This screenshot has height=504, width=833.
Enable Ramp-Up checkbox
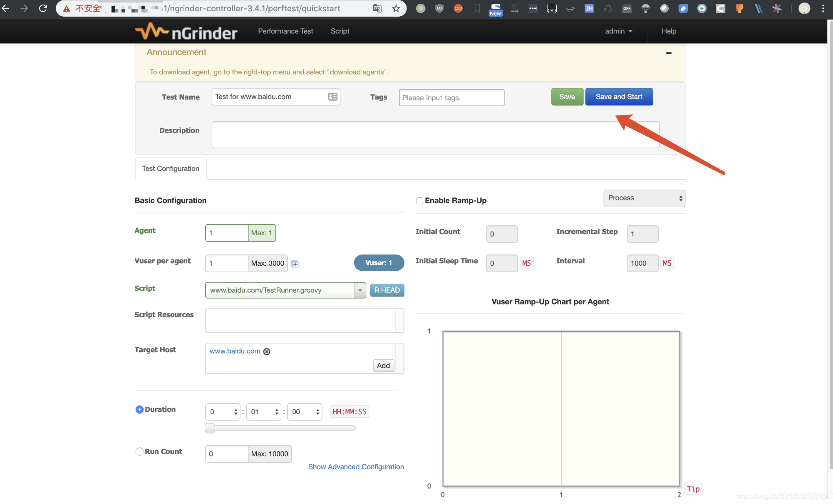click(x=419, y=201)
